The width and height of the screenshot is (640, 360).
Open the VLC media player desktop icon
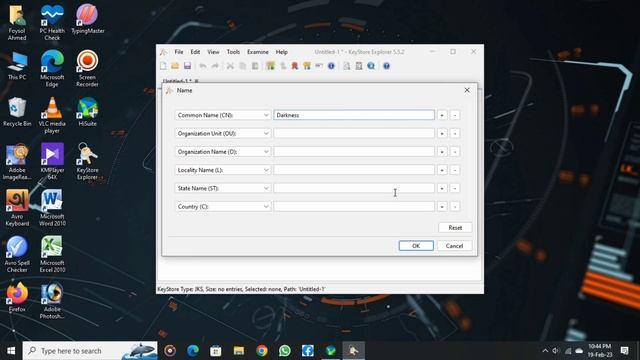[x=52, y=115]
